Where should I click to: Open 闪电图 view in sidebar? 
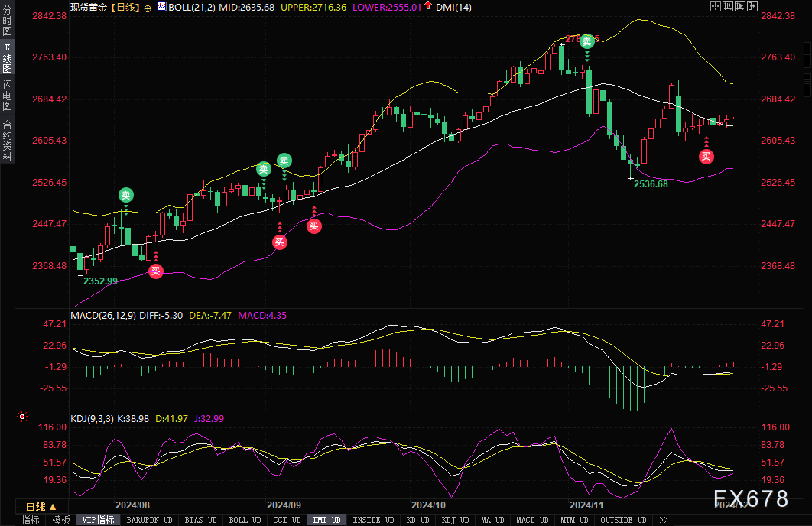point(7,96)
